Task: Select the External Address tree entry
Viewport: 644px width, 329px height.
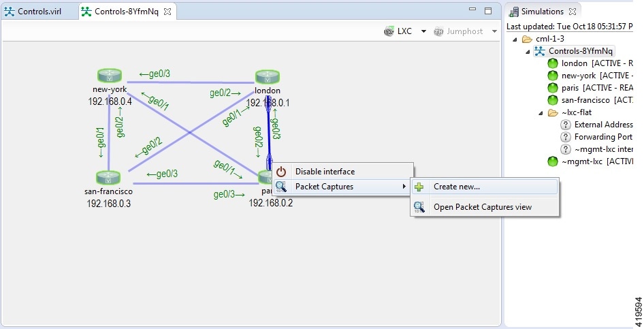Action: click(x=604, y=125)
